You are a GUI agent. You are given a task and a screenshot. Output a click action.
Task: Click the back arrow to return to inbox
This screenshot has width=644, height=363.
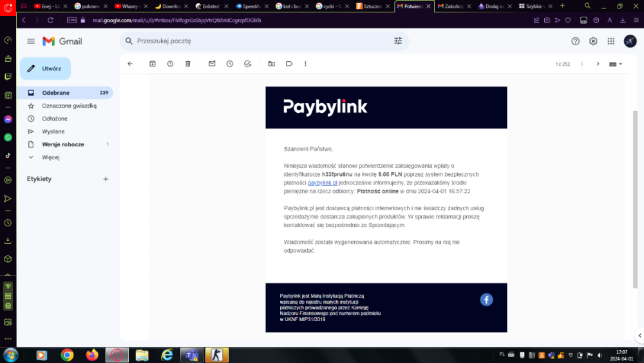(130, 64)
